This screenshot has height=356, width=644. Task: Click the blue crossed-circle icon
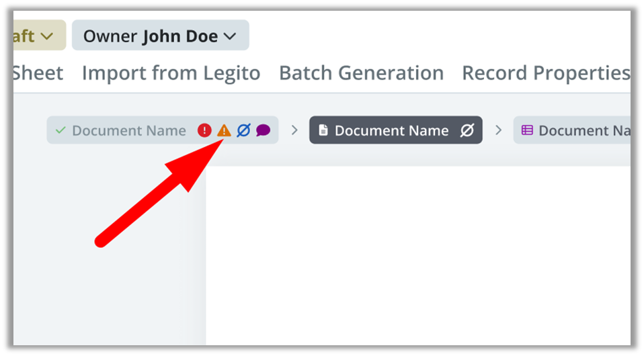point(243,130)
